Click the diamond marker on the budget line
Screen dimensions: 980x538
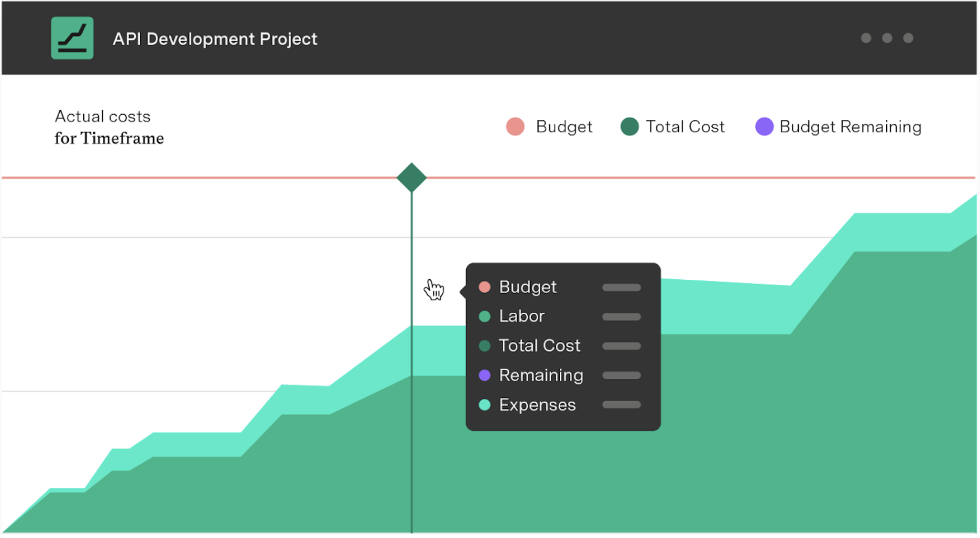tap(412, 178)
